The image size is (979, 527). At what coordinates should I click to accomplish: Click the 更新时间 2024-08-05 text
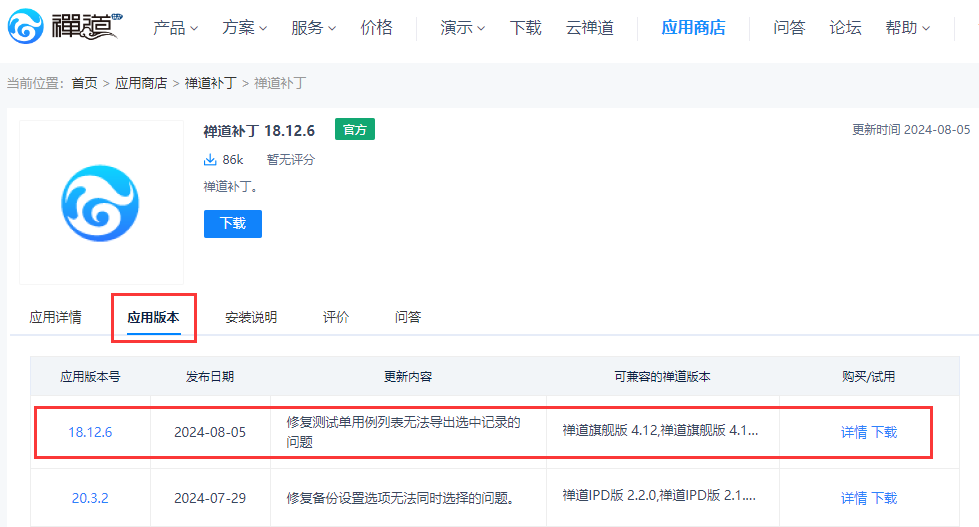911,129
